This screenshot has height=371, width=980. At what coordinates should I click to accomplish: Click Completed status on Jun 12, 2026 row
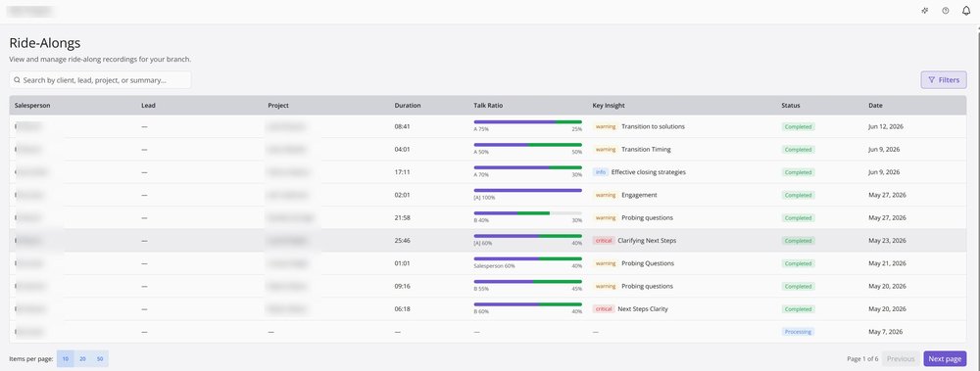pyautogui.click(x=798, y=127)
